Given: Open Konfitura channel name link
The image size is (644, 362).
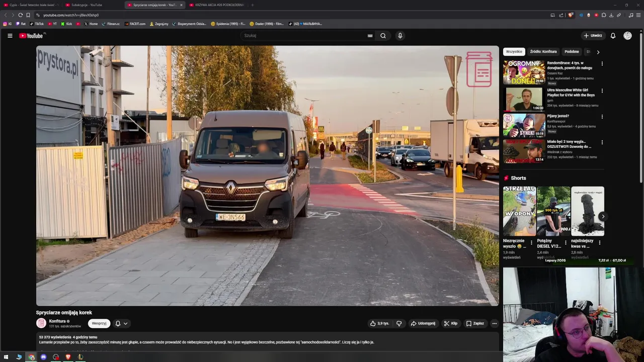Looking at the screenshot, I should pos(57,321).
